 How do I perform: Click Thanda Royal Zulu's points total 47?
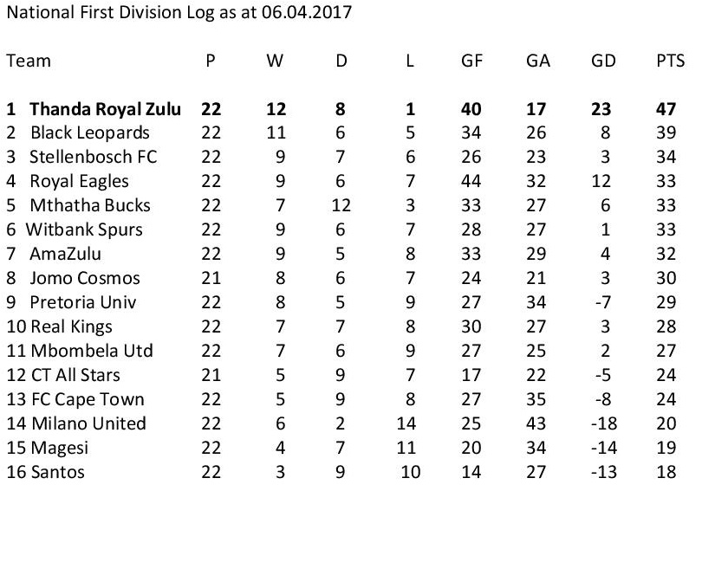[666, 109]
